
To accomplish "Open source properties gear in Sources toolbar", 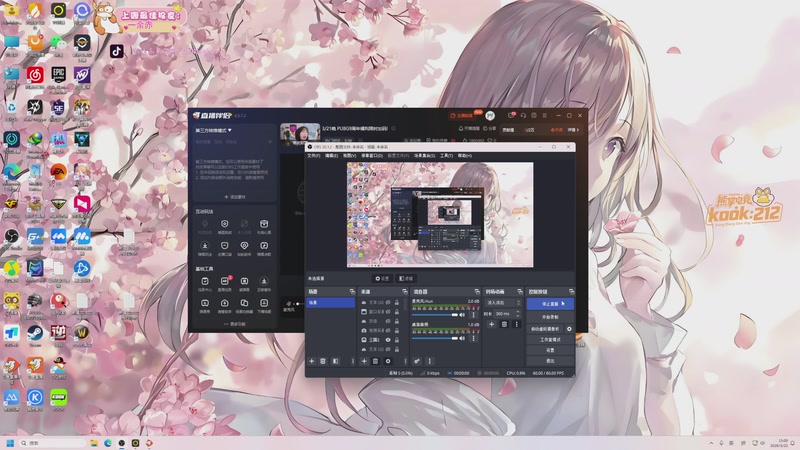I will point(388,361).
